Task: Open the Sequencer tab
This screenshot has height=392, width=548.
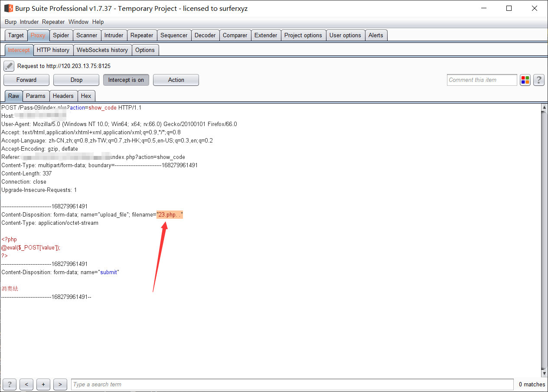Action: pyautogui.click(x=174, y=35)
